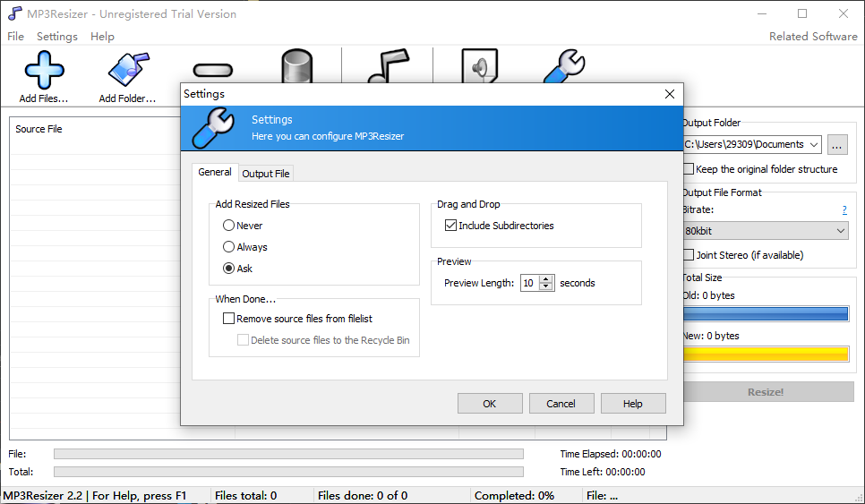Open the File menu

pyautogui.click(x=15, y=37)
